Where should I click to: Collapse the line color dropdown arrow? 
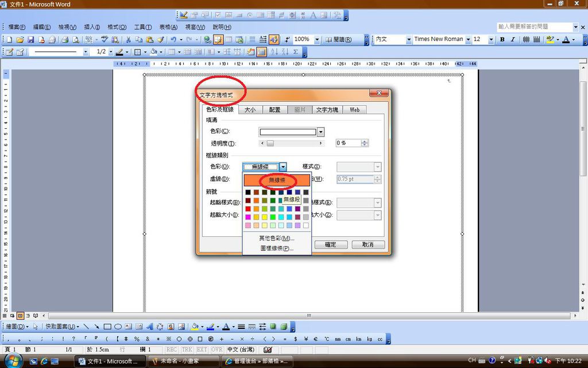[283, 167]
